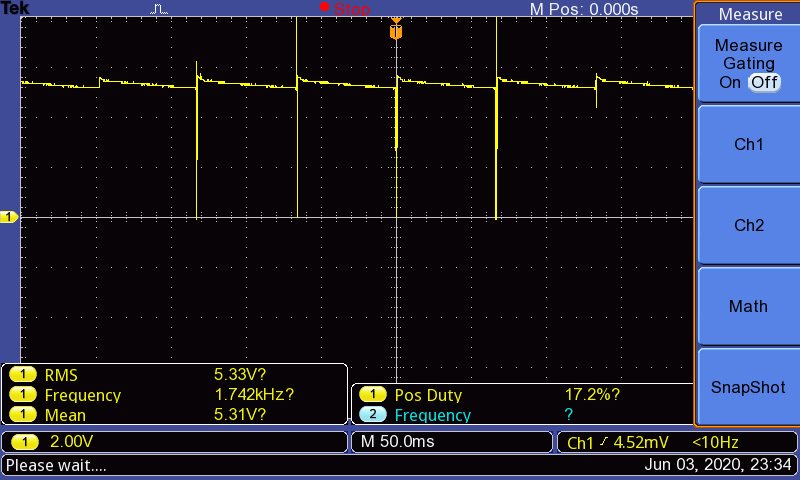Viewport: 800px width, 480px height.
Task: Click the red Stop acquisition indicator
Action: tap(345, 8)
